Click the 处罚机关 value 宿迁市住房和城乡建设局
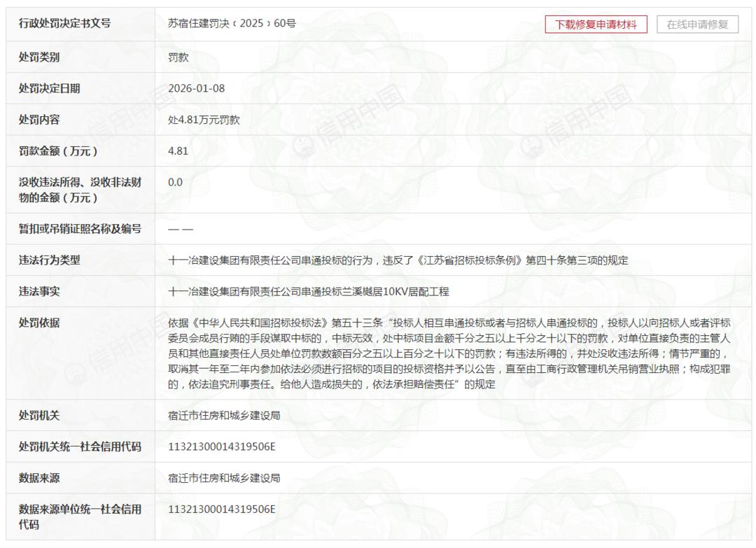The height and width of the screenshot is (548, 756). [x=224, y=416]
